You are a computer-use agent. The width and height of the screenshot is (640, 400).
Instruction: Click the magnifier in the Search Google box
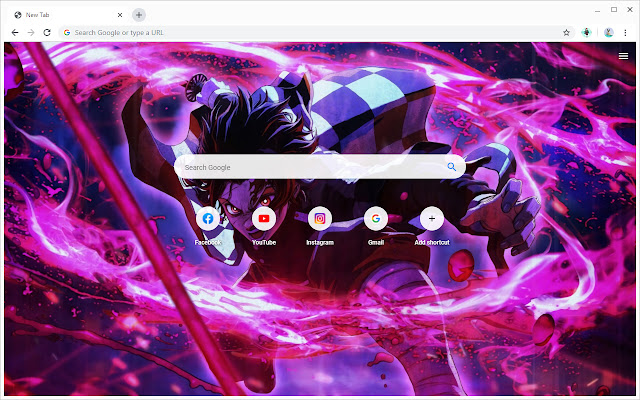[451, 167]
